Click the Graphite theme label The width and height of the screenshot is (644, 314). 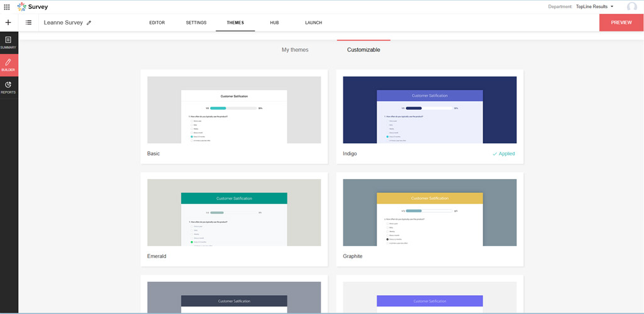coord(353,256)
